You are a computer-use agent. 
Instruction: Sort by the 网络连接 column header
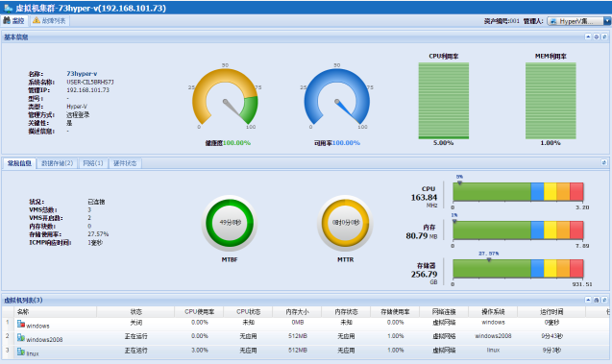click(444, 312)
